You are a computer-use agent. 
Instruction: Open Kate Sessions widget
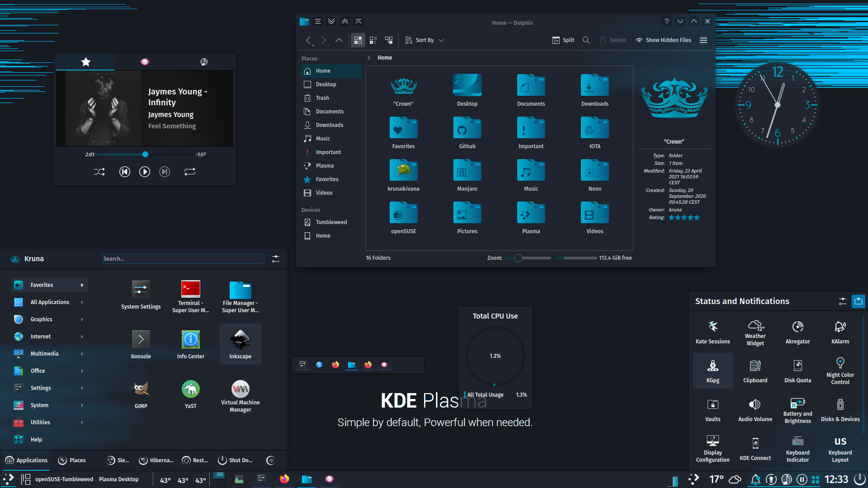712,332
